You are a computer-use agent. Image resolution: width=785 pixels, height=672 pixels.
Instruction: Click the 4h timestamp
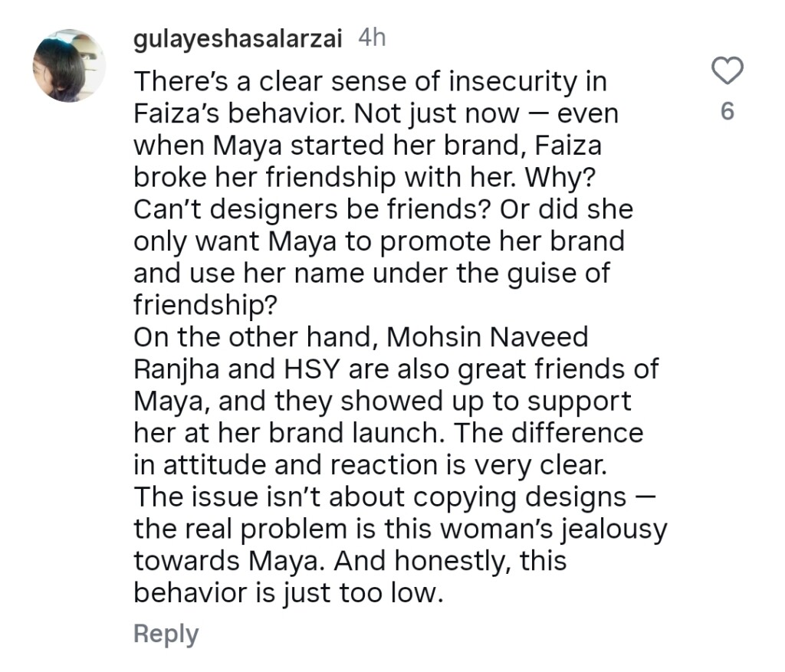pos(372,39)
